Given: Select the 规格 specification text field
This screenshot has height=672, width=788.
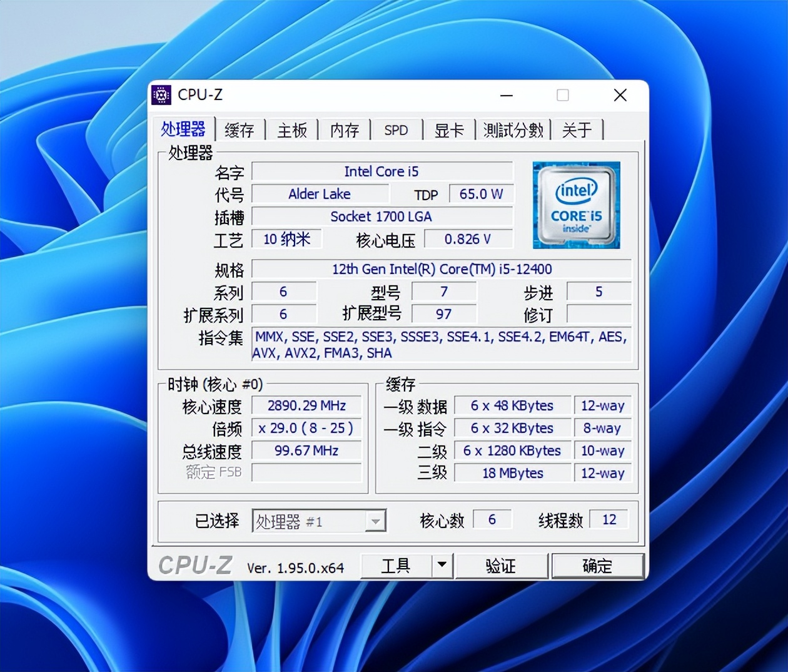Looking at the screenshot, I should pos(442,268).
